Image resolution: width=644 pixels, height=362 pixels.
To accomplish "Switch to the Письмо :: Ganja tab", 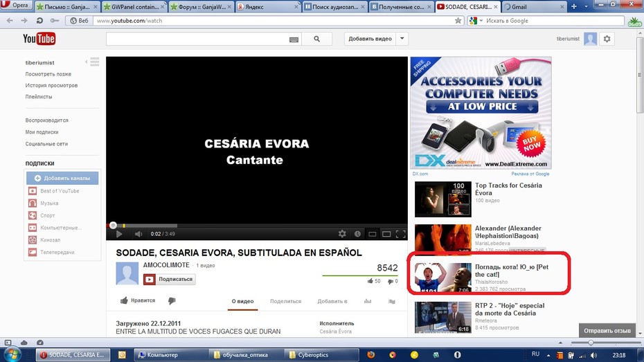I will [x=67, y=6].
